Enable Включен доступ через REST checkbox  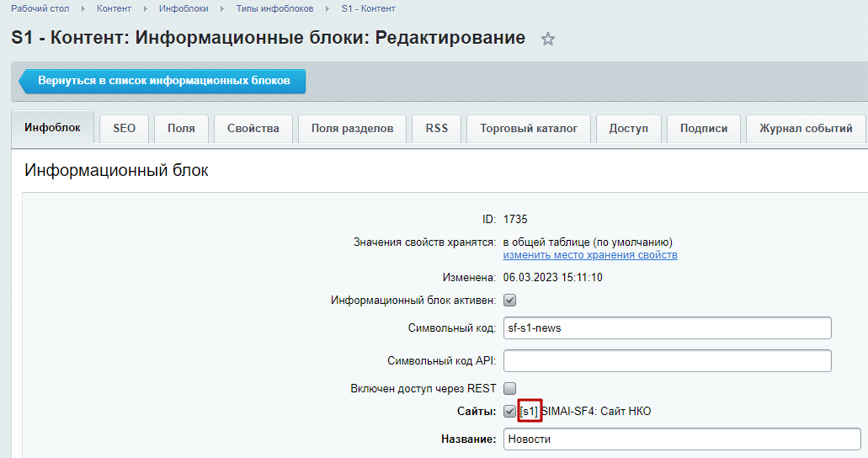click(x=509, y=389)
